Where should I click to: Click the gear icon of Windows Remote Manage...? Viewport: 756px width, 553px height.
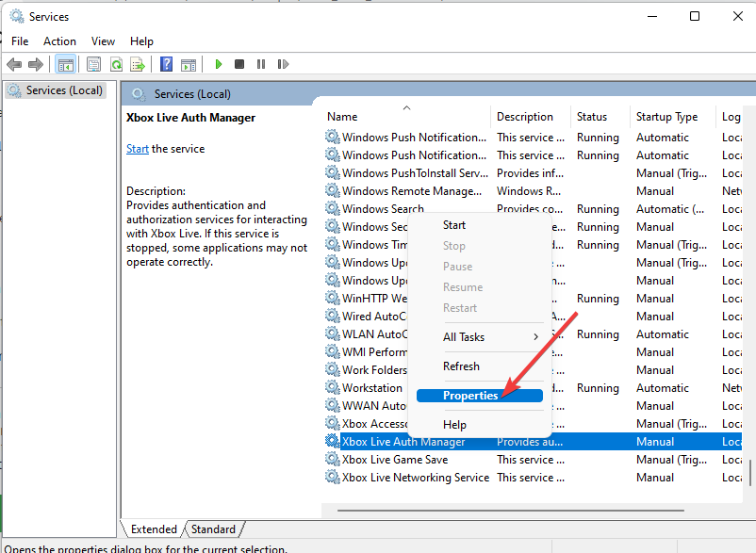(x=332, y=190)
